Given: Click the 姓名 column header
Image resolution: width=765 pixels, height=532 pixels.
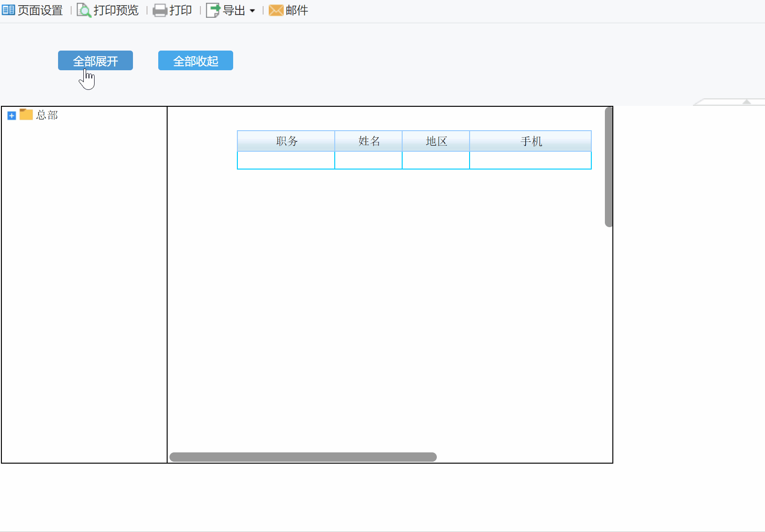Looking at the screenshot, I should pos(368,141).
